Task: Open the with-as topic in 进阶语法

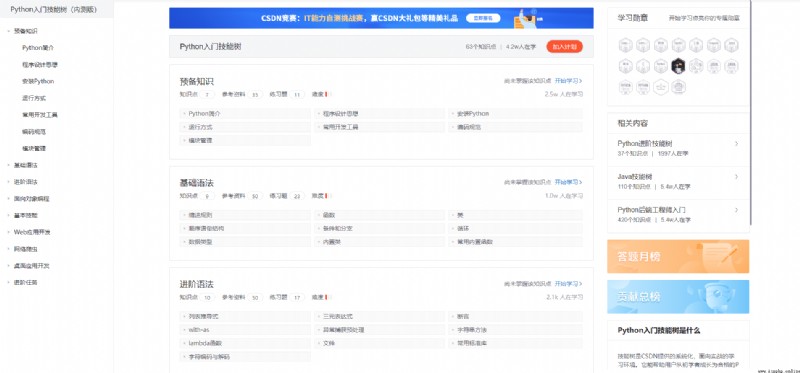Action: tap(245, 330)
